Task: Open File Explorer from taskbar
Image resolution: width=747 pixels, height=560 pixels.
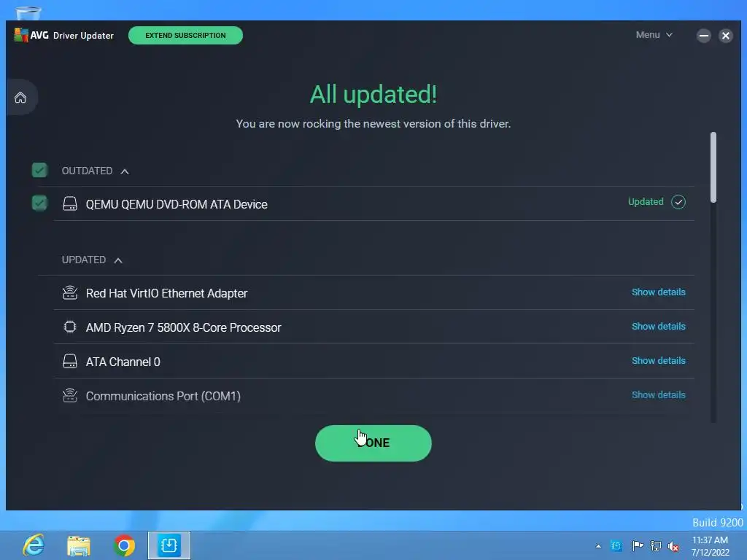Action: tap(79, 545)
